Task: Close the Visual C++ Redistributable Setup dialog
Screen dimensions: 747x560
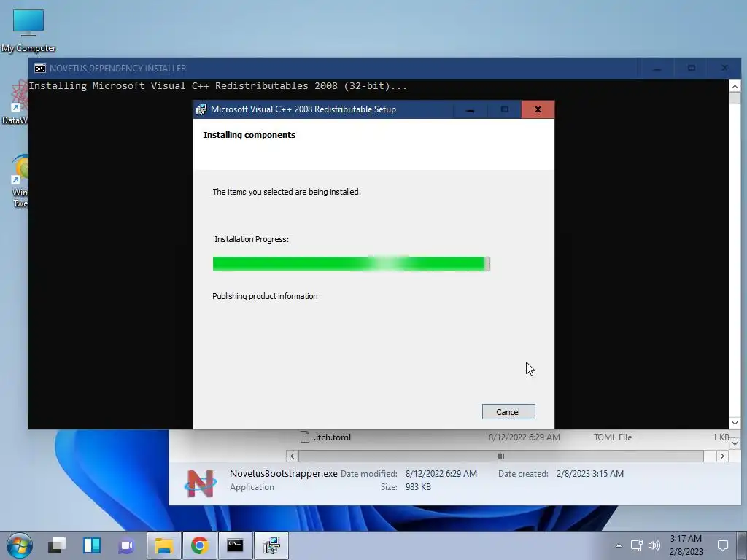Action: (538, 109)
